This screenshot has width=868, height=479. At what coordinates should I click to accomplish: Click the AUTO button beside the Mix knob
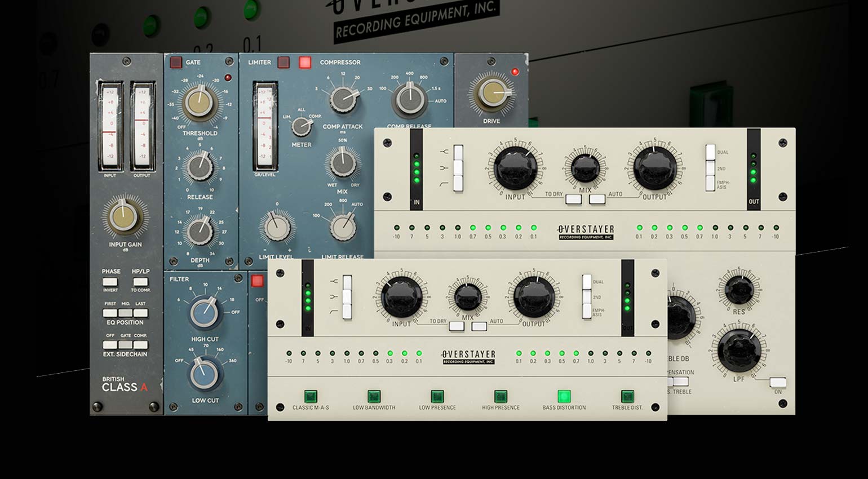click(x=596, y=199)
